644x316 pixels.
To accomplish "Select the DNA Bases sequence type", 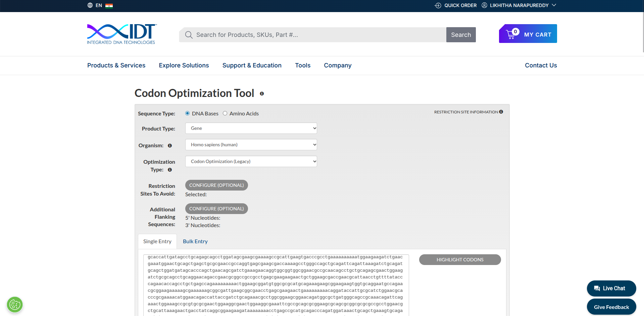I will [187, 113].
